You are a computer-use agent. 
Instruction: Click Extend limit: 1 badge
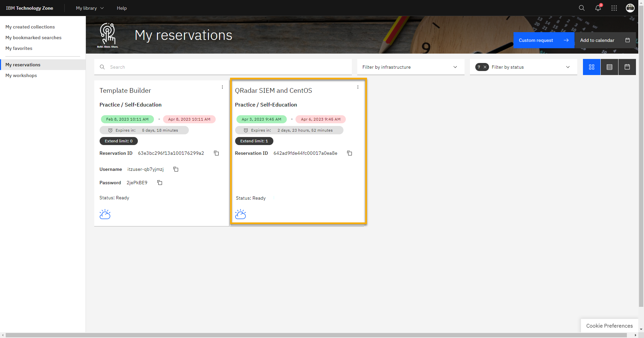[x=254, y=141]
